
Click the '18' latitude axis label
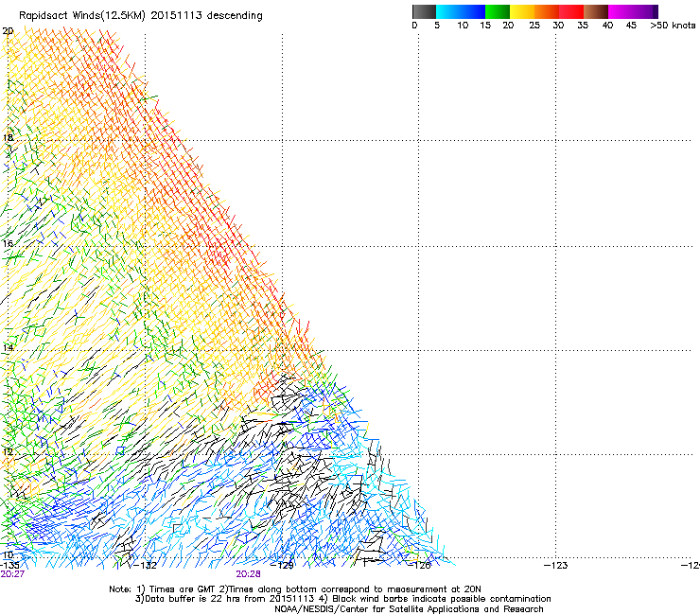8,137
